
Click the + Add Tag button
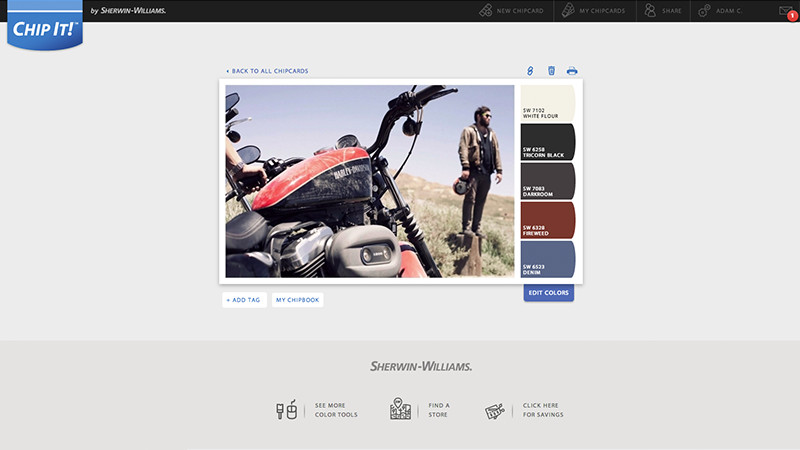point(244,300)
